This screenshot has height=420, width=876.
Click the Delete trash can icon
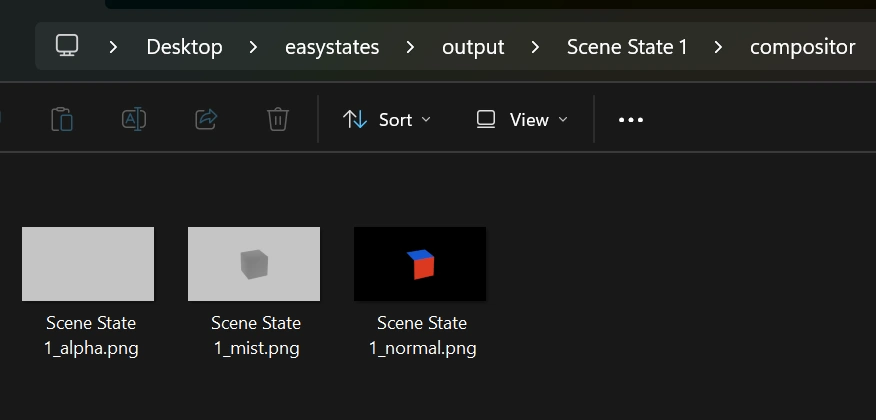pyautogui.click(x=278, y=119)
